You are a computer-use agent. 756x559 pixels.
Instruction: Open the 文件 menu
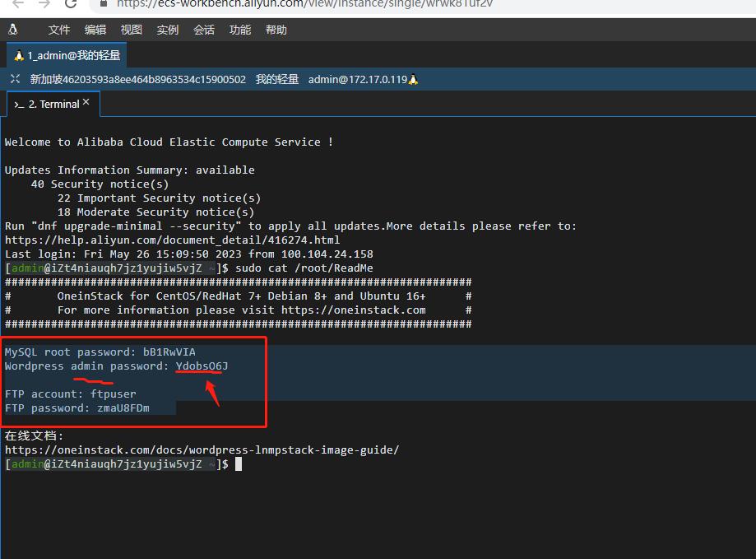click(x=59, y=30)
